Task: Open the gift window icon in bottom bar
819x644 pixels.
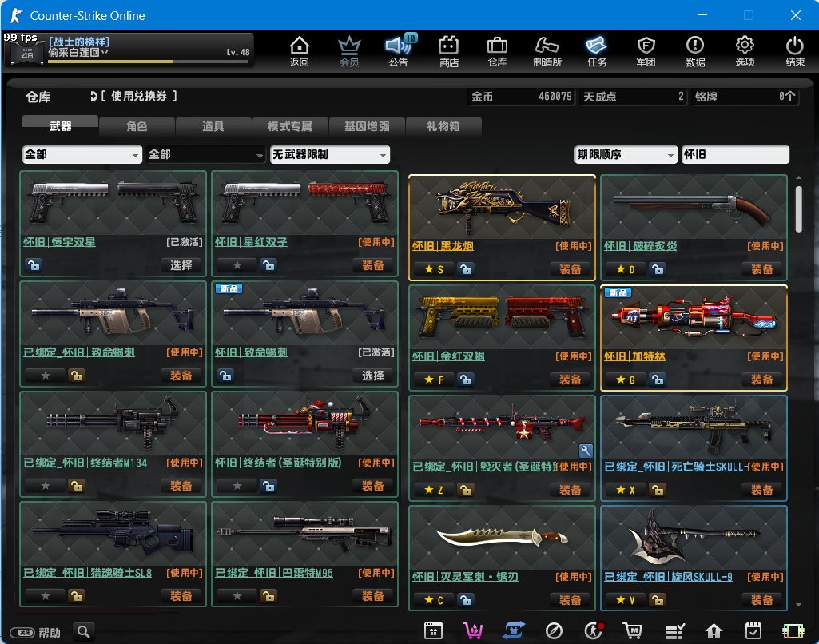Action: click(x=434, y=631)
